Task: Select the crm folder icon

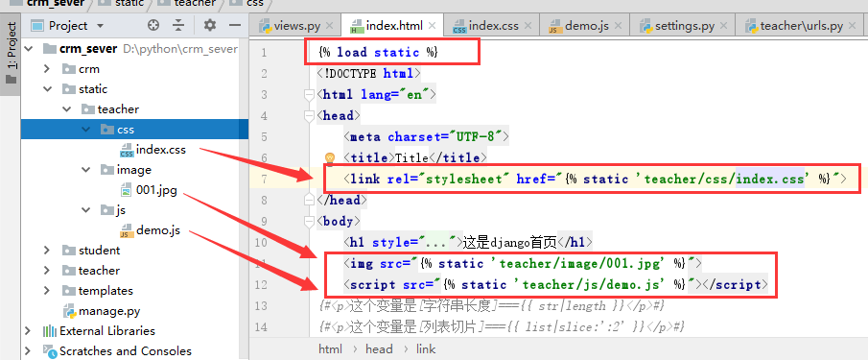Action: pos(69,69)
